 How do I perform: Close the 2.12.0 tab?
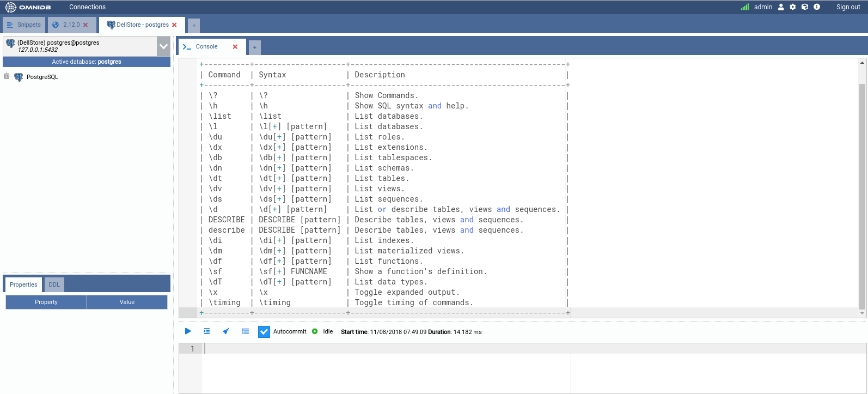click(x=85, y=25)
